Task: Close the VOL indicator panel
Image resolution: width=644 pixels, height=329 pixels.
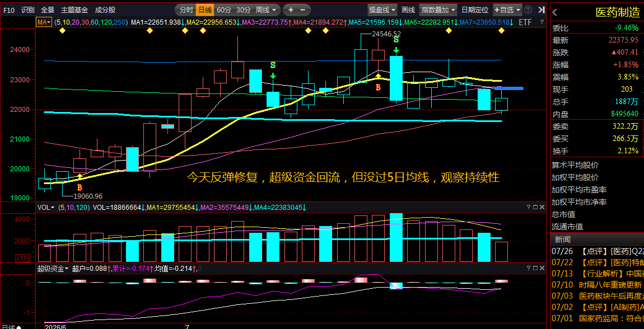Action: click(542, 208)
